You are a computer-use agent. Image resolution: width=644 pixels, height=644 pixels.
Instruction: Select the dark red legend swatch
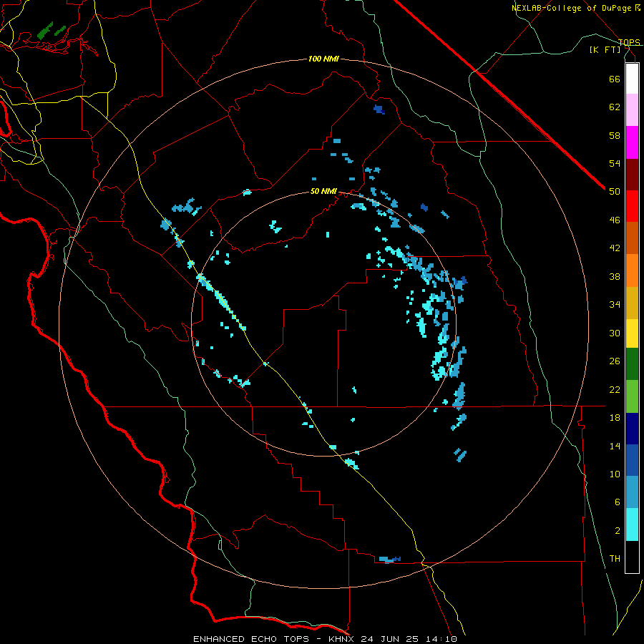click(632, 175)
